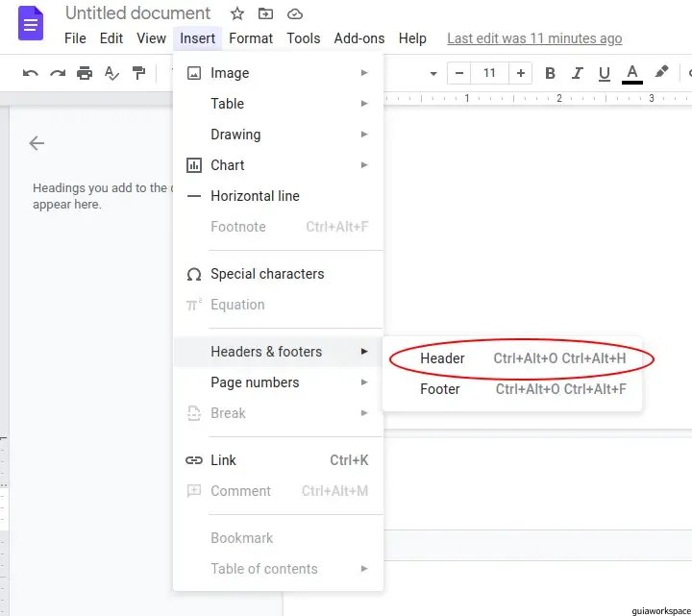Expand the Chart submenu
The image size is (692, 616).
click(x=278, y=165)
